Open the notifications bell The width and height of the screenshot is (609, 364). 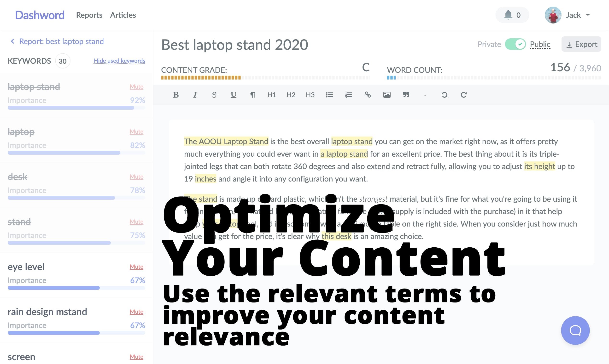click(x=512, y=15)
